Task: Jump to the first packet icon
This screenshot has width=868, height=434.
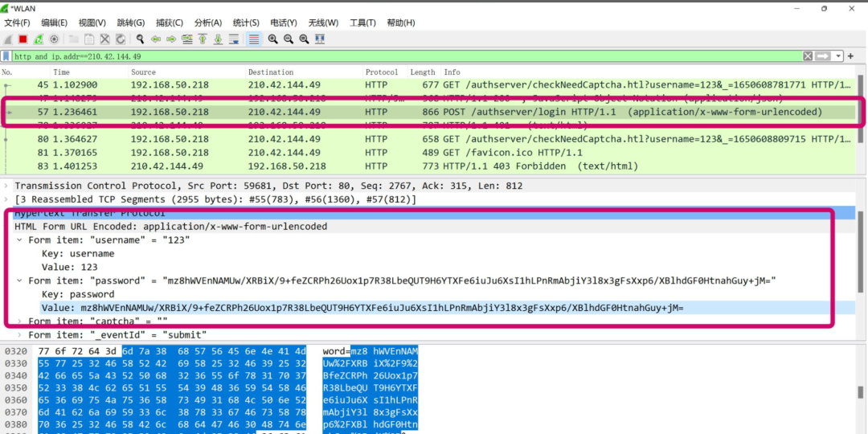Action: coord(203,39)
